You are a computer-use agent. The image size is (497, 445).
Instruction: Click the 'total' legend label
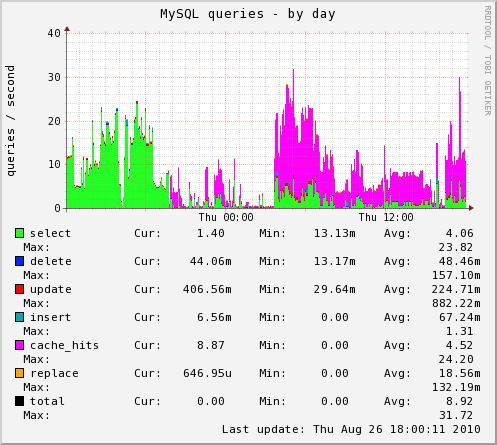(x=47, y=401)
